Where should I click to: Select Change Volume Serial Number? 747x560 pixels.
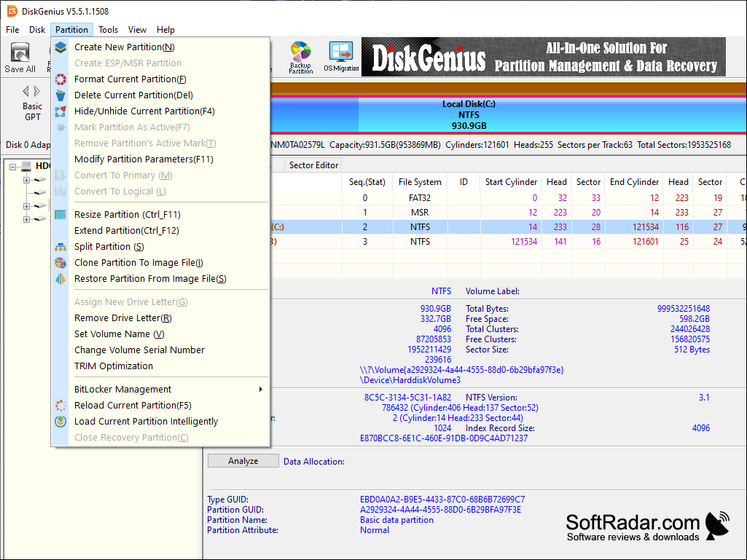coord(160,350)
